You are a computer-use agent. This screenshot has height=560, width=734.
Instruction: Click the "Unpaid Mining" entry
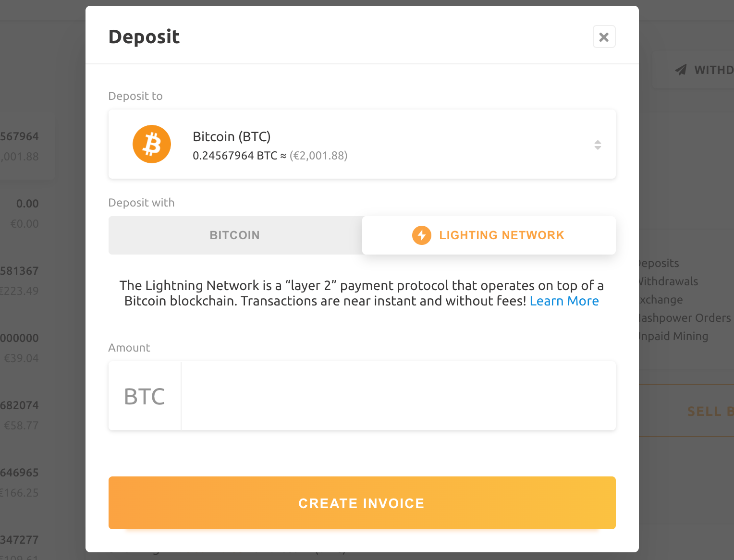671,336
